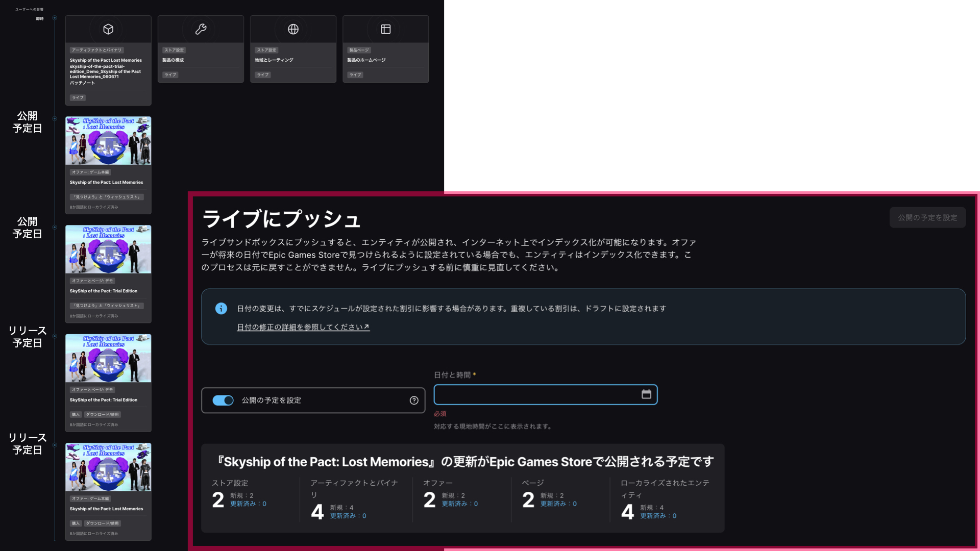Select the first Lost Memories game offer thumbnail
Viewport: 980px width, 551px height.
[x=108, y=141]
